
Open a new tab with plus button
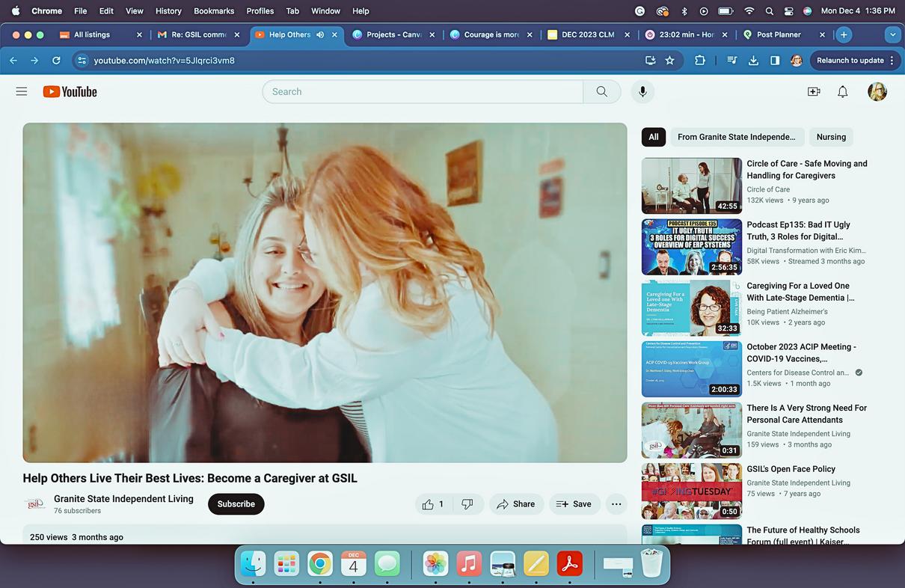pyautogui.click(x=844, y=34)
